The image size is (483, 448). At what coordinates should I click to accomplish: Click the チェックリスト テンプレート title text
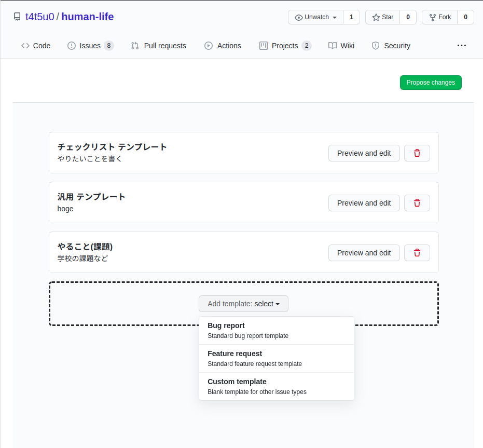(x=112, y=147)
